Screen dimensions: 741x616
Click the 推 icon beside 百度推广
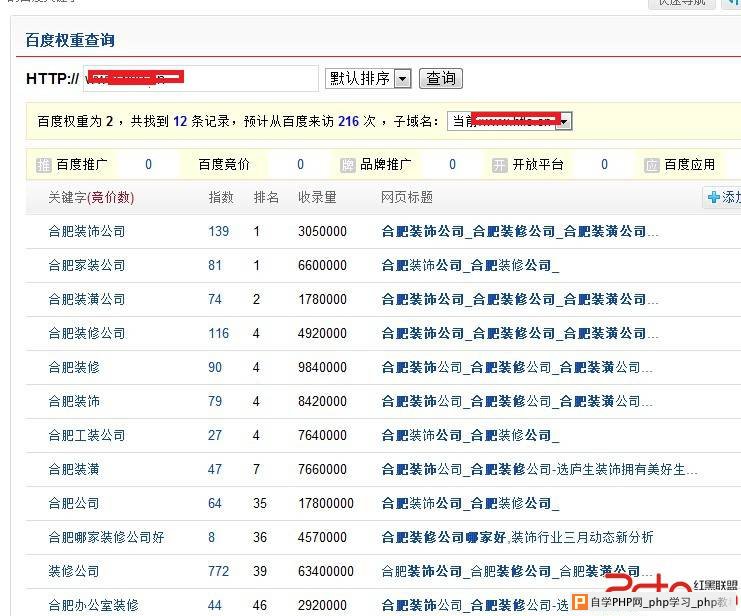(43, 165)
